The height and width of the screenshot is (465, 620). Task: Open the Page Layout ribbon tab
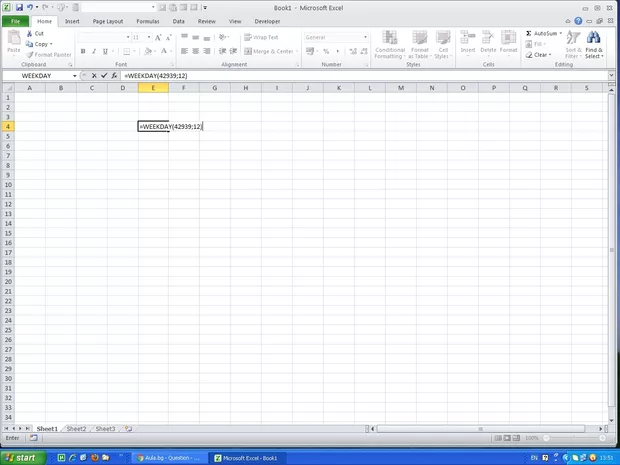click(x=108, y=20)
